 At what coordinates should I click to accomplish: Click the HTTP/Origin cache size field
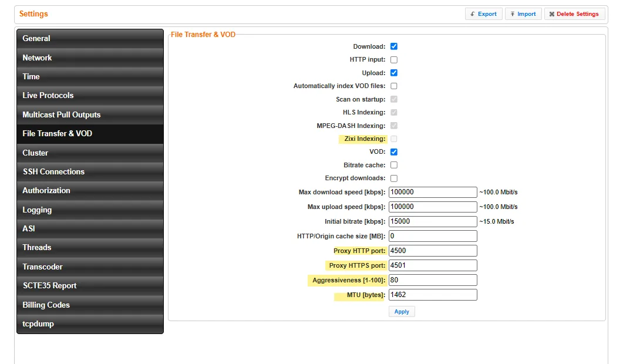click(433, 236)
